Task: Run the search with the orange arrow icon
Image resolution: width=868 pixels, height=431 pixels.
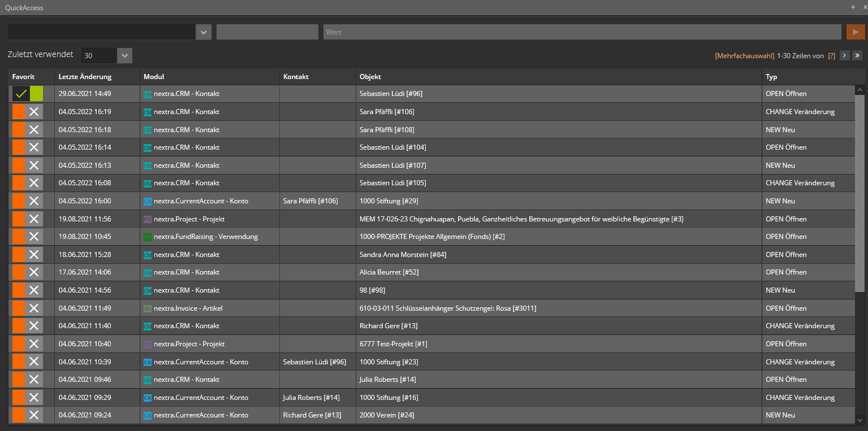Action: pyautogui.click(x=856, y=32)
